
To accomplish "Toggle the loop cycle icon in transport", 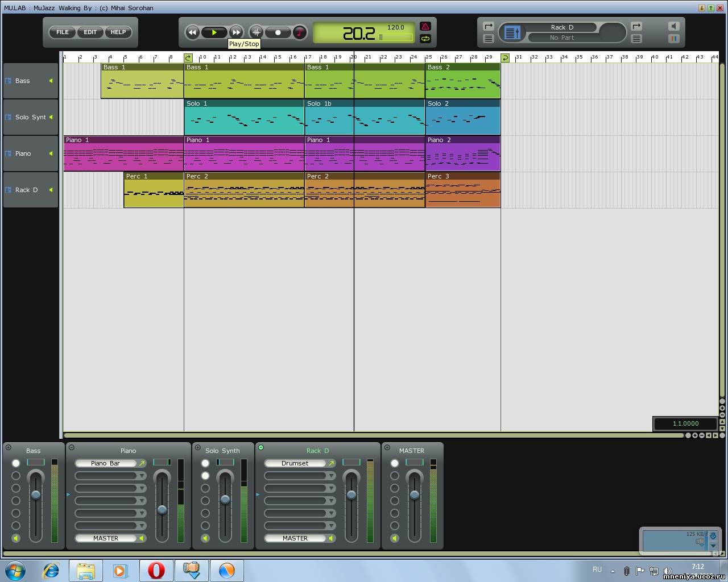I will pyautogui.click(x=425, y=39).
